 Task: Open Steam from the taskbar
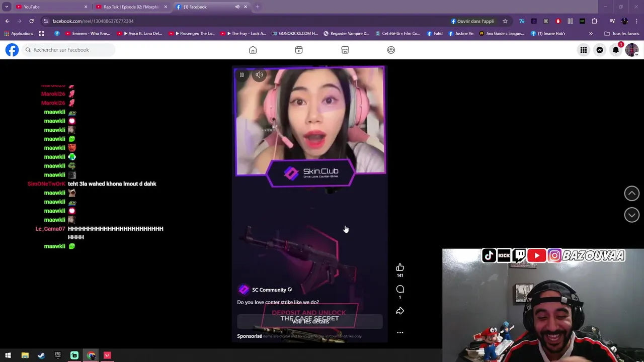click(x=41, y=355)
